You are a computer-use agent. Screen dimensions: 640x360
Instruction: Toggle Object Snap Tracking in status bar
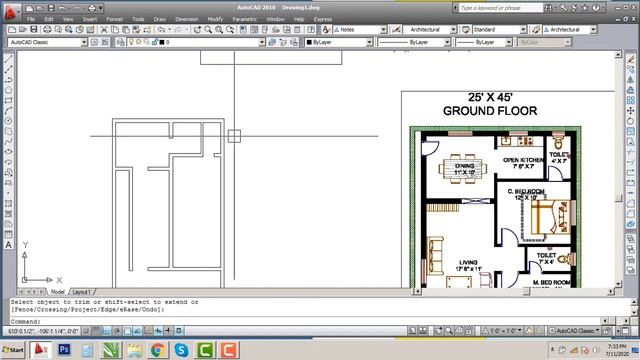[138, 331]
